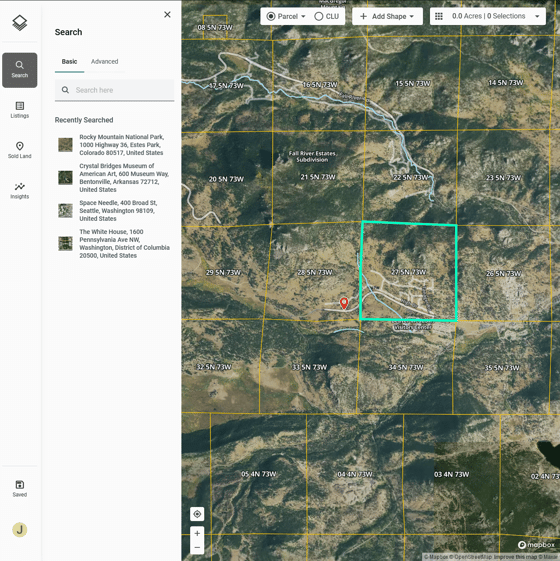Click the locate me map button

pos(197,514)
